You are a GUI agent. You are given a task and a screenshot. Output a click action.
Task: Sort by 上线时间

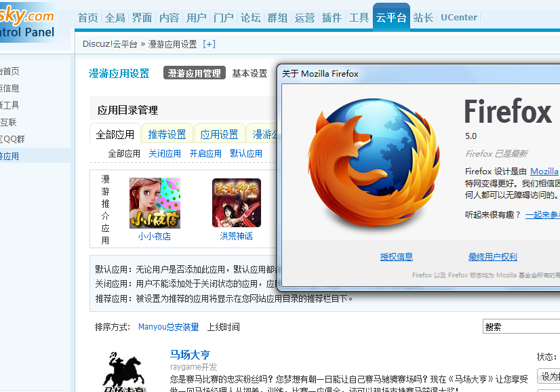[x=224, y=327]
